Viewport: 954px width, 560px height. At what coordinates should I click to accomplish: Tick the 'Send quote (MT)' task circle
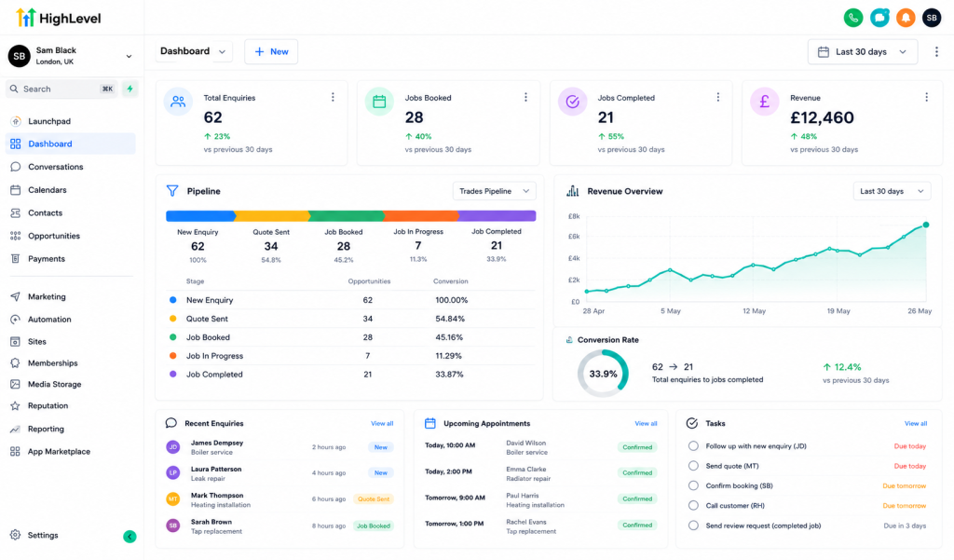(693, 466)
